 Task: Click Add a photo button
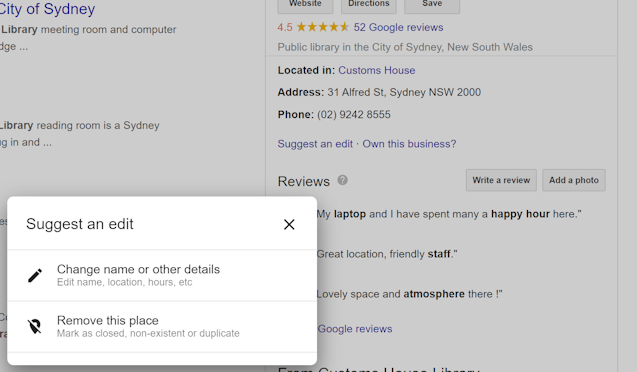(574, 180)
